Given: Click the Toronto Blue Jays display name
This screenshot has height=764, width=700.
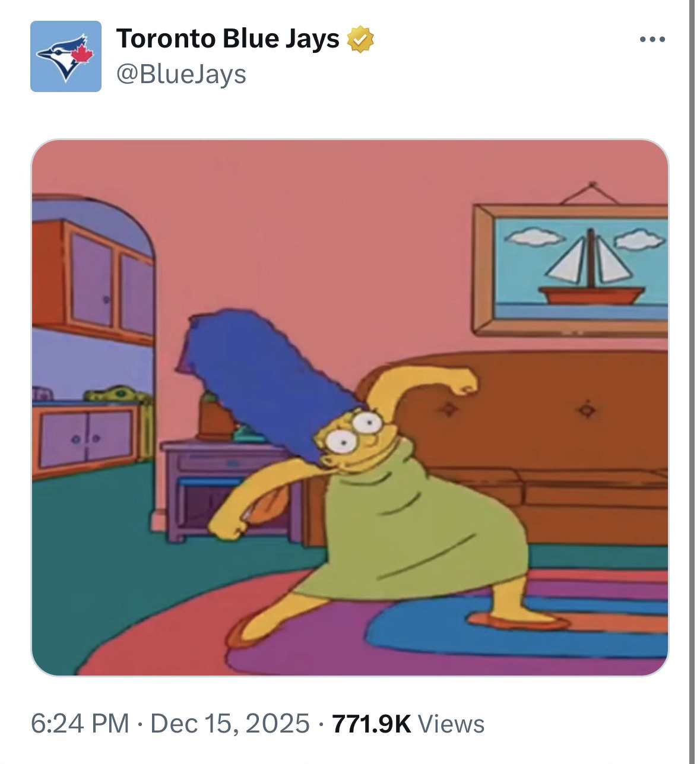Looking at the screenshot, I should [228, 39].
